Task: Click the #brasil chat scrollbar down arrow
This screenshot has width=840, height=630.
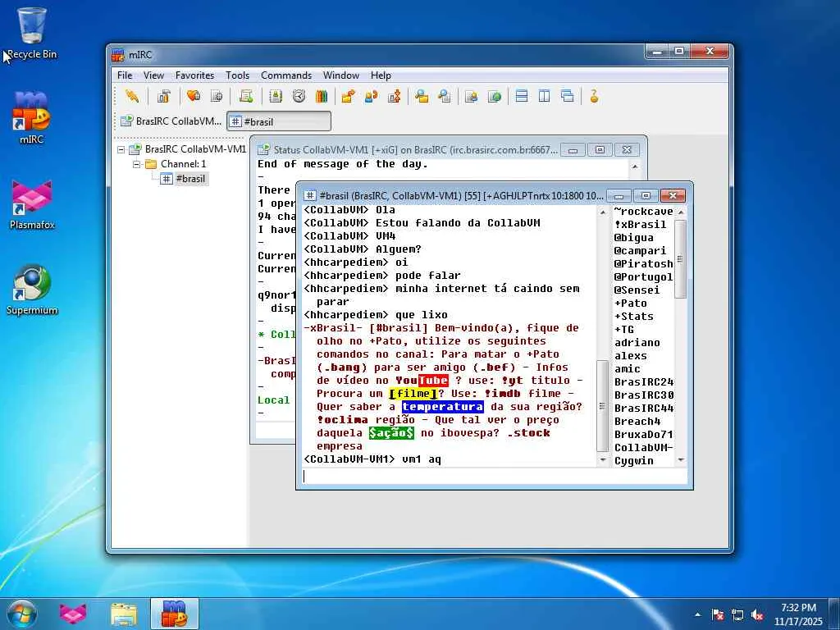Action: [603, 460]
